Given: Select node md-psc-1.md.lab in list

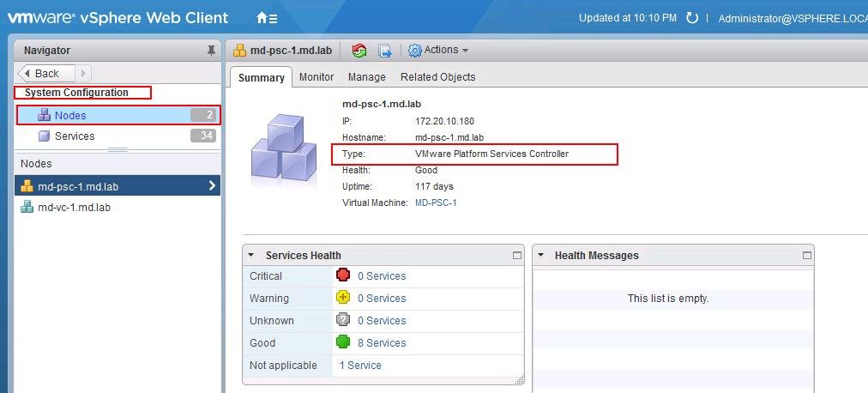Looking at the screenshot, I should [x=118, y=186].
